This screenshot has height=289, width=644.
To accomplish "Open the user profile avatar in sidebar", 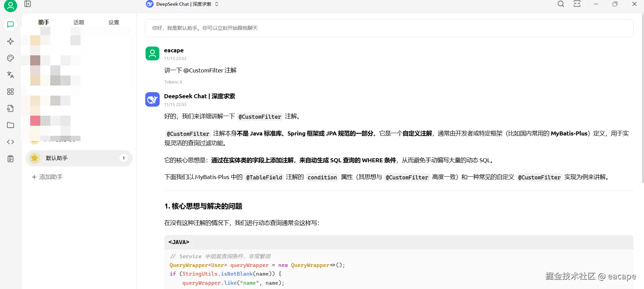I will (x=10, y=5).
